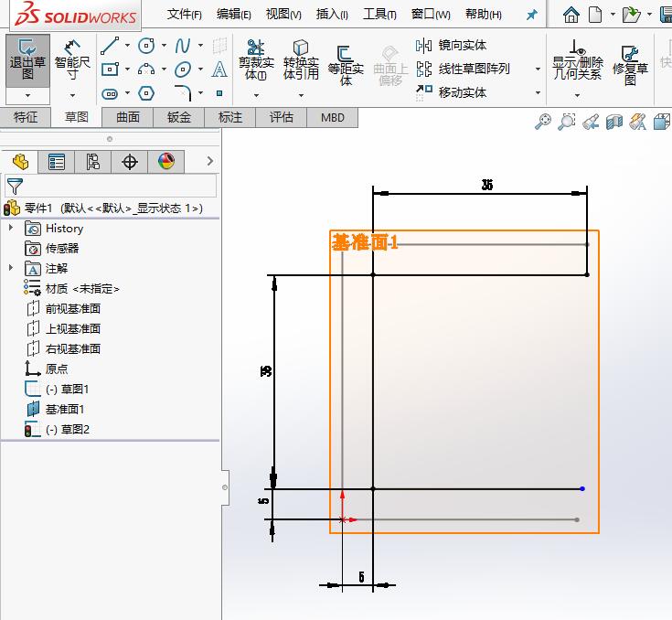Select the Spline sketch tool
The image size is (672, 620).
click(x=183, y=46)
